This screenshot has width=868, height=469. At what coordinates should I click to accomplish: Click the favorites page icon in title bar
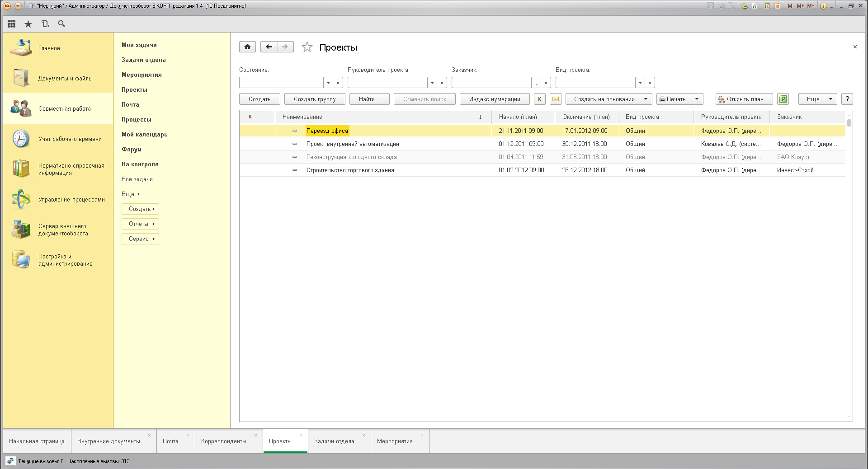click(755, 6)
